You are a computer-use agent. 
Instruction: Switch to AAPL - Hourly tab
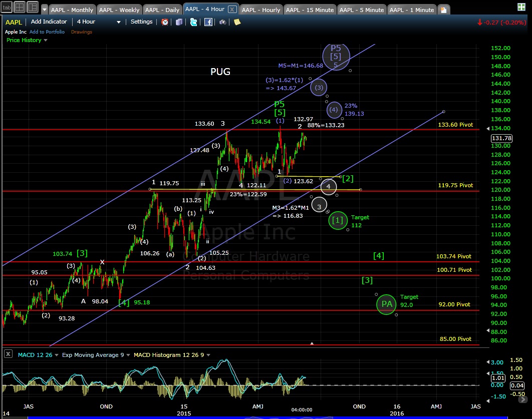(x=261, y=10)
